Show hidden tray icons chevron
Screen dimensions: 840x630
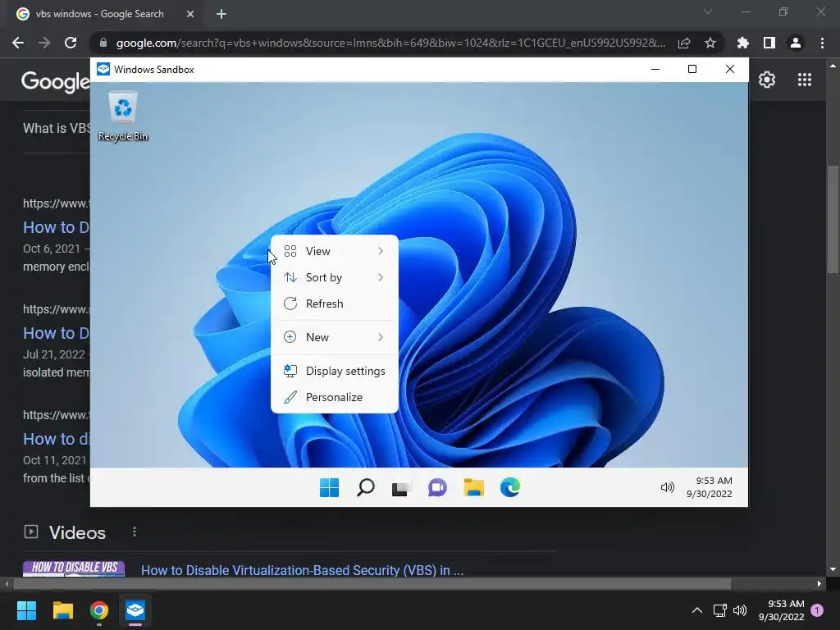click(697, 610)
